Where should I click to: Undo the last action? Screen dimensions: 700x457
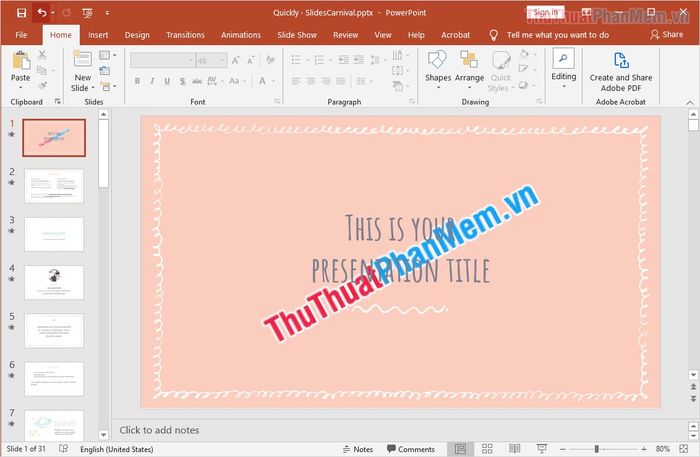(41, 13)
